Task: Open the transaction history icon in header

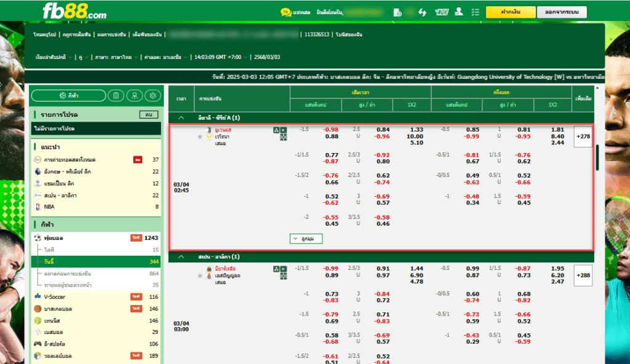Action: tap(397, 12)
